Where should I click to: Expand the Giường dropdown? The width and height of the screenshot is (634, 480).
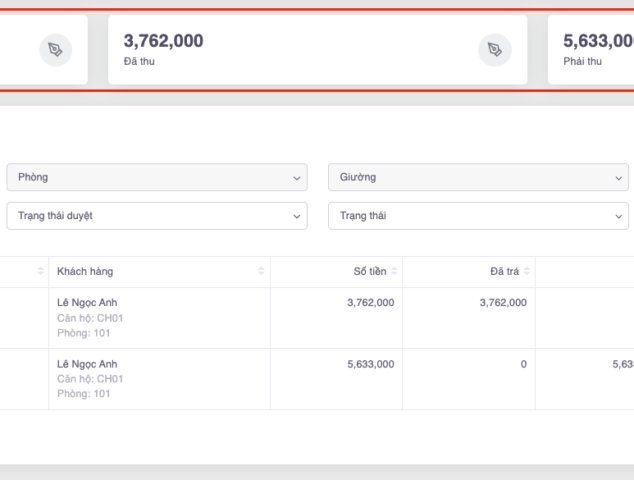tap(478, 177)
